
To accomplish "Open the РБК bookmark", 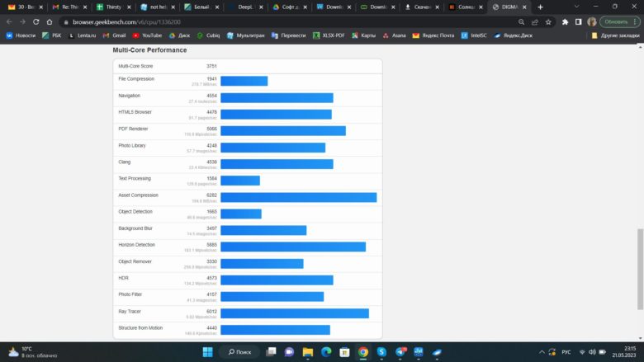I will click(x=52, y=35).
